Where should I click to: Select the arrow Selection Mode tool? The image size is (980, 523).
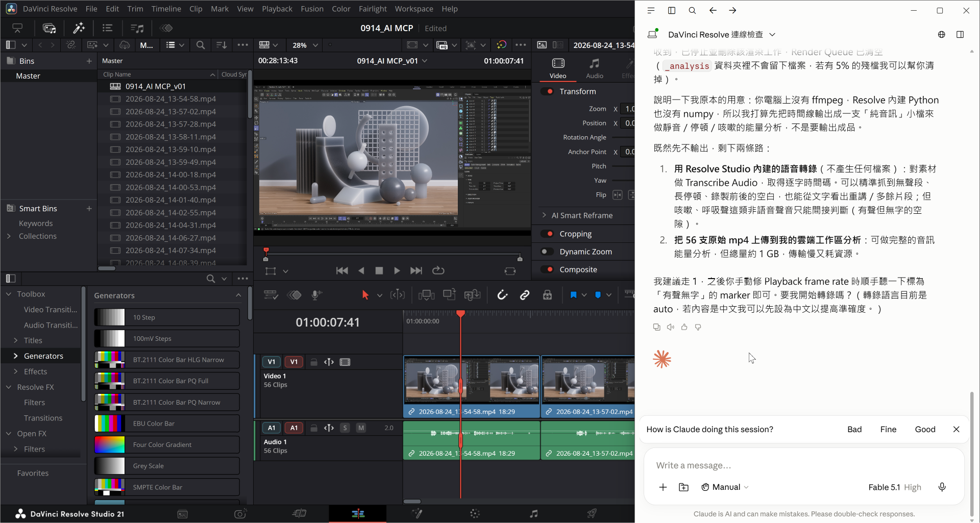pyautogui.click(x=365, y=295)
